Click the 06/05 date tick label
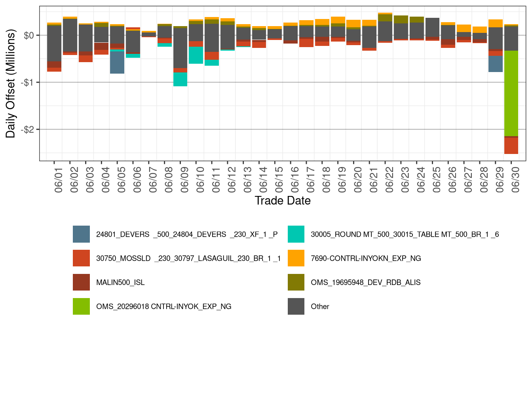 [x=122, y=180]
